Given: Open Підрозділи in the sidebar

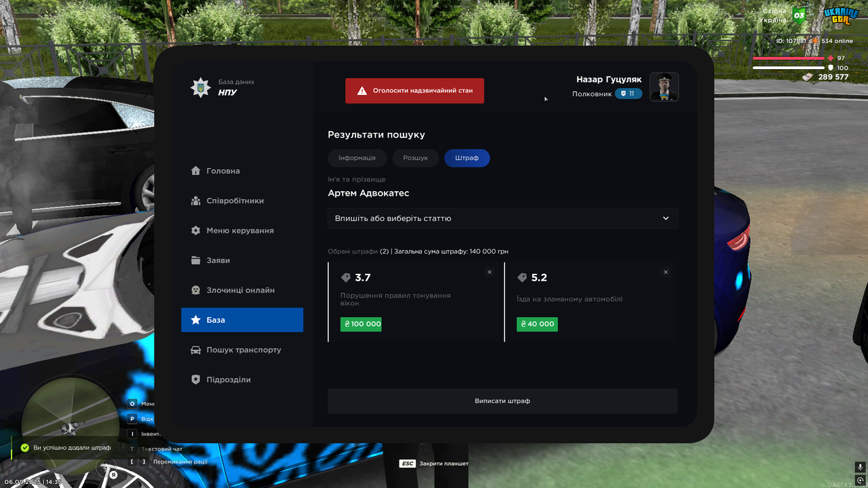Looking at the screenshot, I should coord(242,380).
